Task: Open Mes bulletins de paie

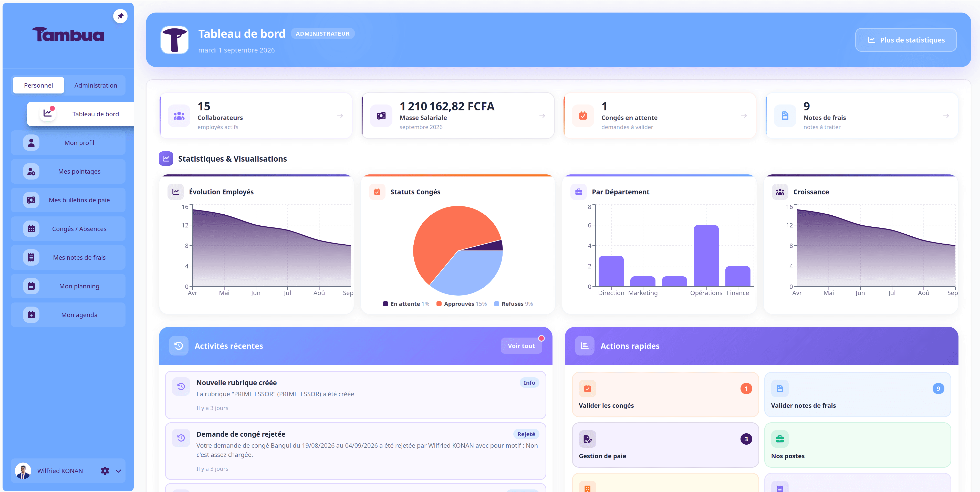Action: click(68, 200)
